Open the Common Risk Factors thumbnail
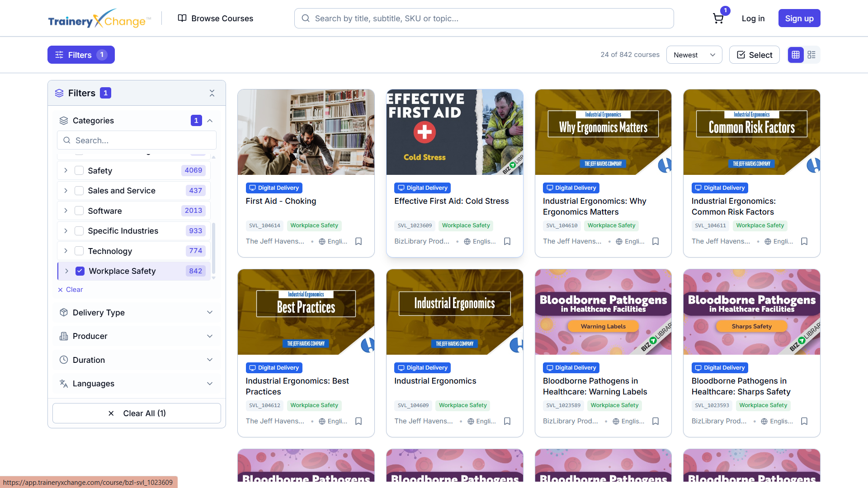 tap(751, 132)
